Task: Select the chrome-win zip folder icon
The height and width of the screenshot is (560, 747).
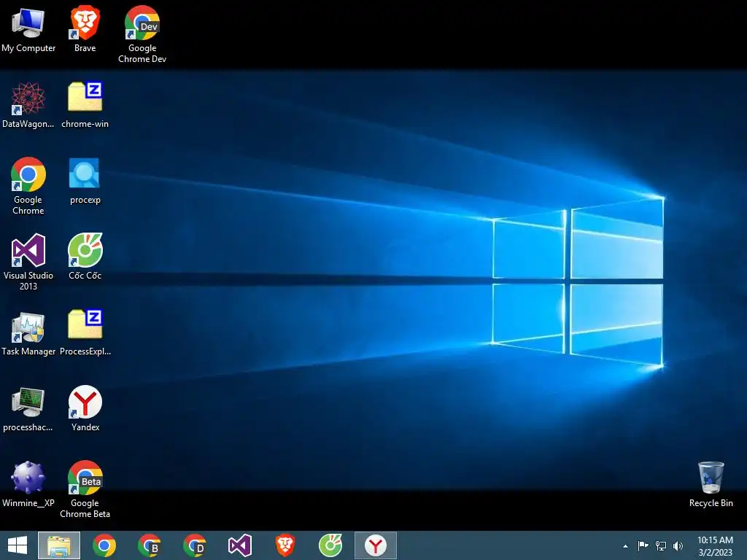Action: 85,106
